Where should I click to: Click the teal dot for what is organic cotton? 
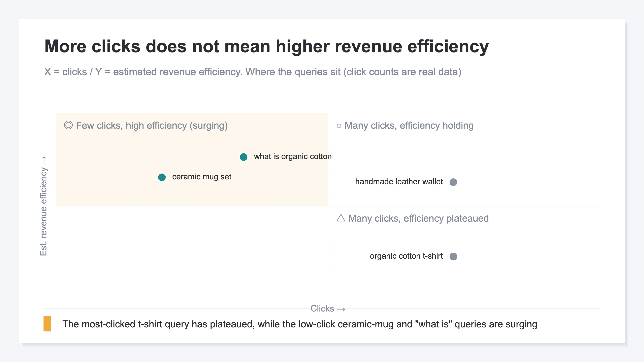pyautogui.click(x=244, y=157)
